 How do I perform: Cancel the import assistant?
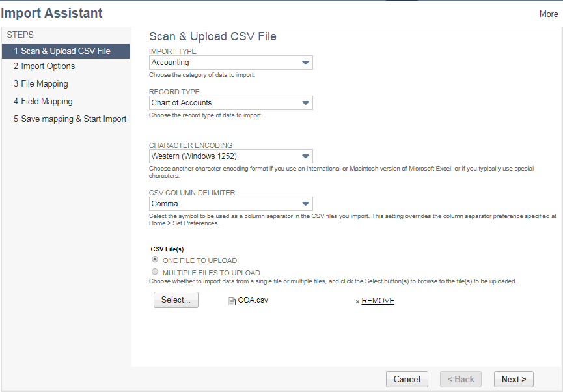click(x=407, y=379)
